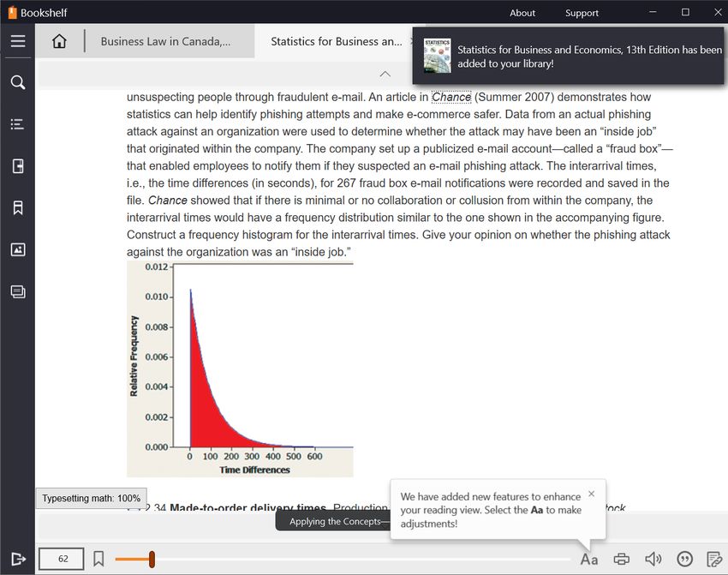Click the Chance journal link in the text
This screenshot has width=728, height=575.
click(x=451, y=97)
